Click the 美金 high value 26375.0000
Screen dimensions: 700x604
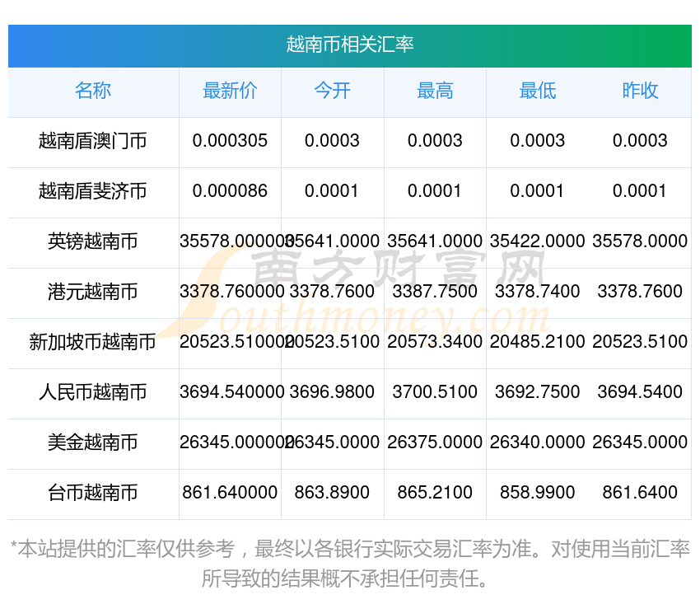coord(435,442)
